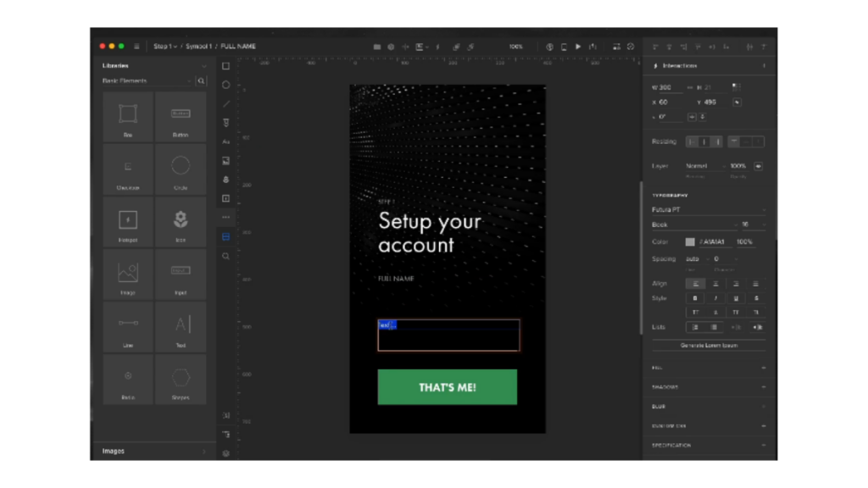Select the Box tool in vertical toolbar
Screen dimensions: 868x488
pyautogui.click(x=225, y=66)
